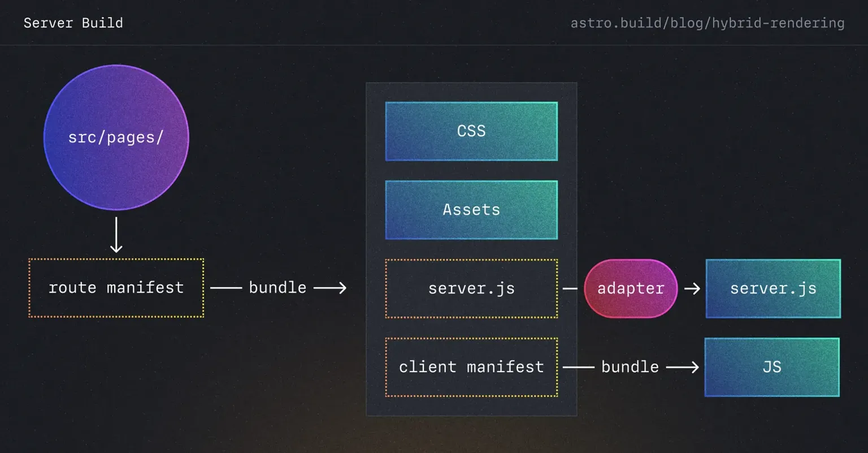Click the final server.js output box
This screenshot has width=868, height=453.
coord(773,288)
